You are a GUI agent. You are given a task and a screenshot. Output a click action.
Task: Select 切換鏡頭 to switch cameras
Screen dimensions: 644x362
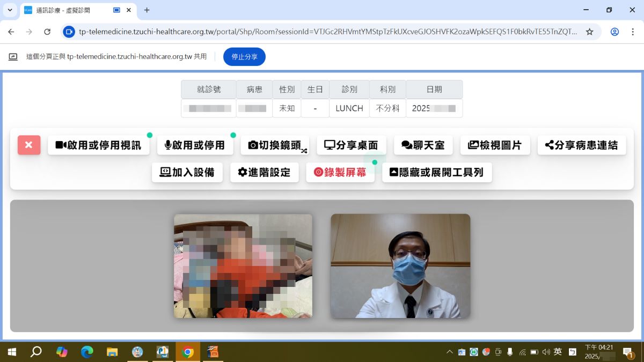point(275,144)
